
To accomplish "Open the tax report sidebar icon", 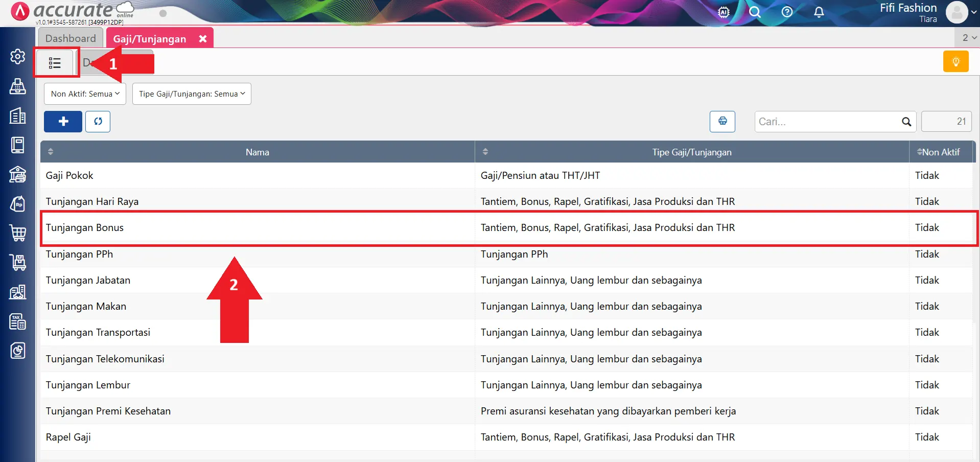I will click(18, 322).
